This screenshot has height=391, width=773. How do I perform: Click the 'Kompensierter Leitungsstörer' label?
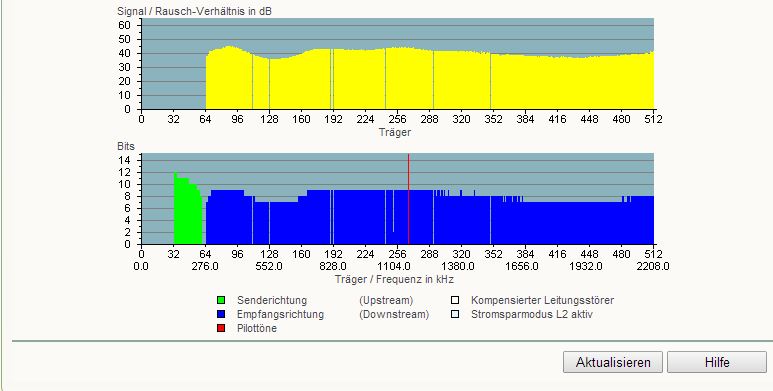(x=542, y=300)
